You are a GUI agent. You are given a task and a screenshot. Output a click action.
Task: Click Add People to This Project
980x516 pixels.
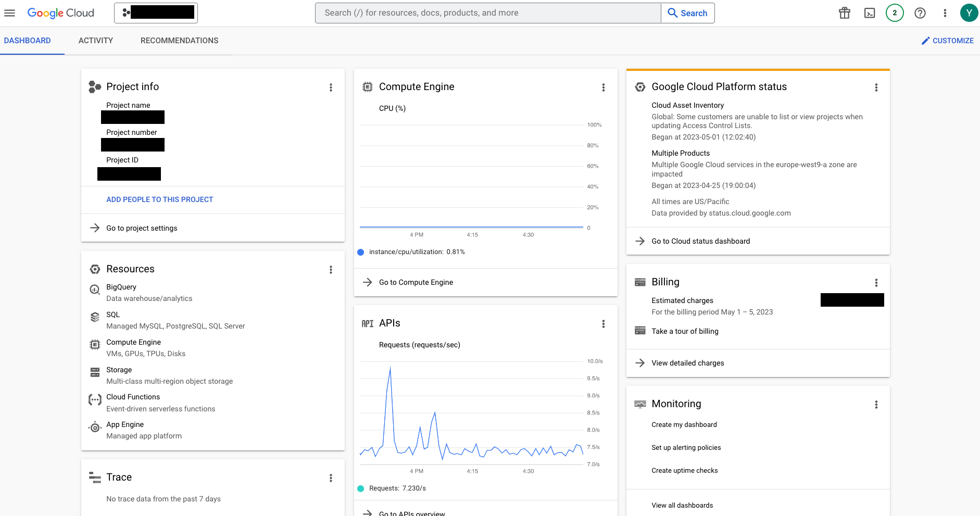coord(160,199)
